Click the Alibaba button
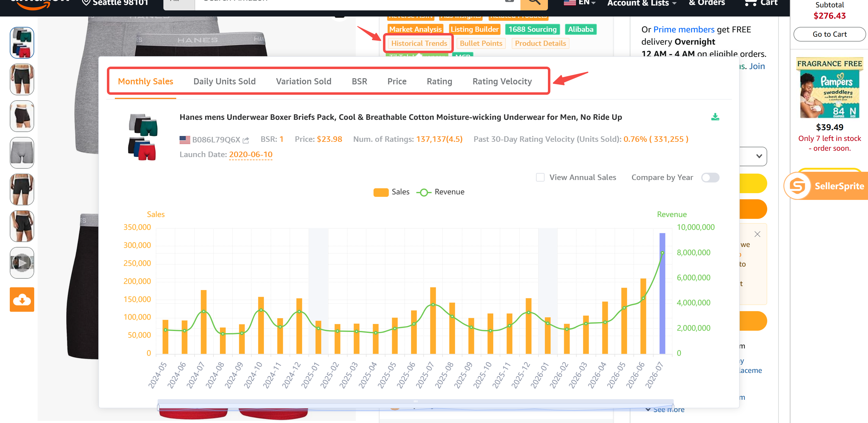Image resolution: width=868 pixels, height=423 pixels. tap(581, 29)
